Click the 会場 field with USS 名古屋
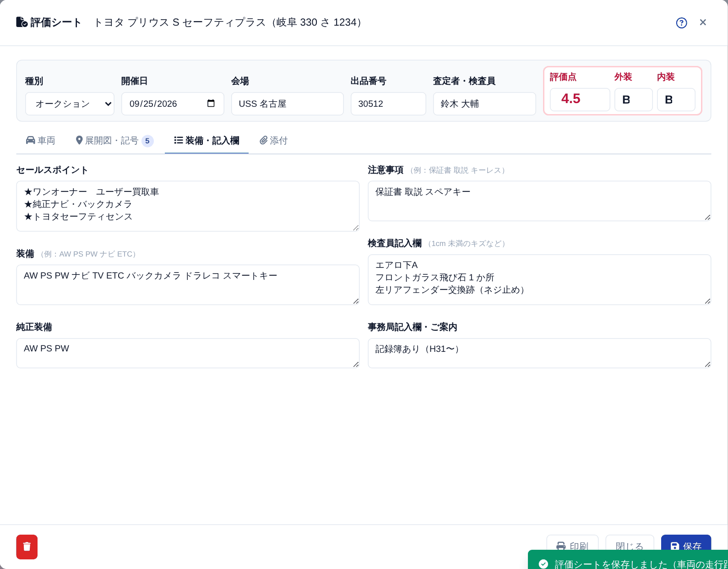The height and width of the screenshot is (569, 728). point(288,104)
